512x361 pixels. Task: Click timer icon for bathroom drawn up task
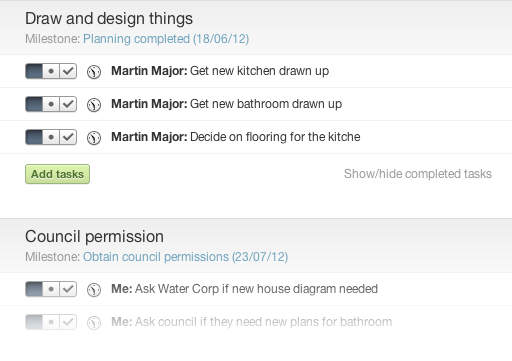pos(94,105)
